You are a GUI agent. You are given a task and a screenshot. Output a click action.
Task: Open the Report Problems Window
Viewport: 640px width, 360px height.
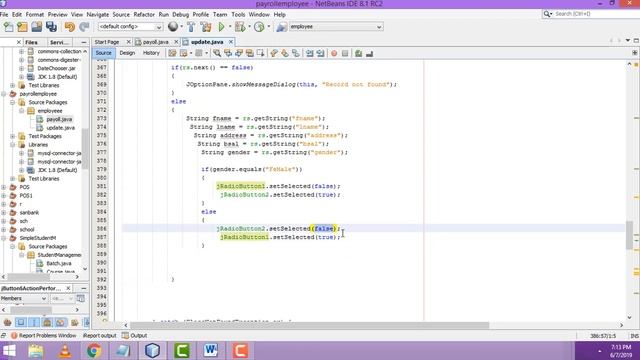pyautogui.click(x=44, y=336)
